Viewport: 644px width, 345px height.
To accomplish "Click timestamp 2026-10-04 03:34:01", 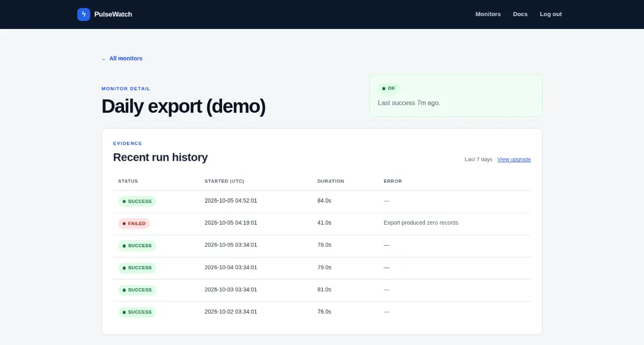I will 231,267.
